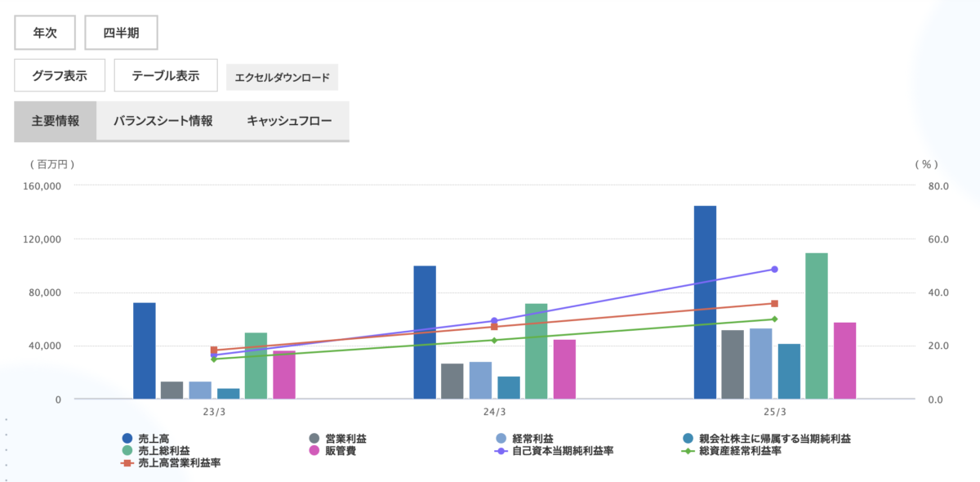Click the 24/3 green 総資産経常利益率 diamond marker

(494, 340)
